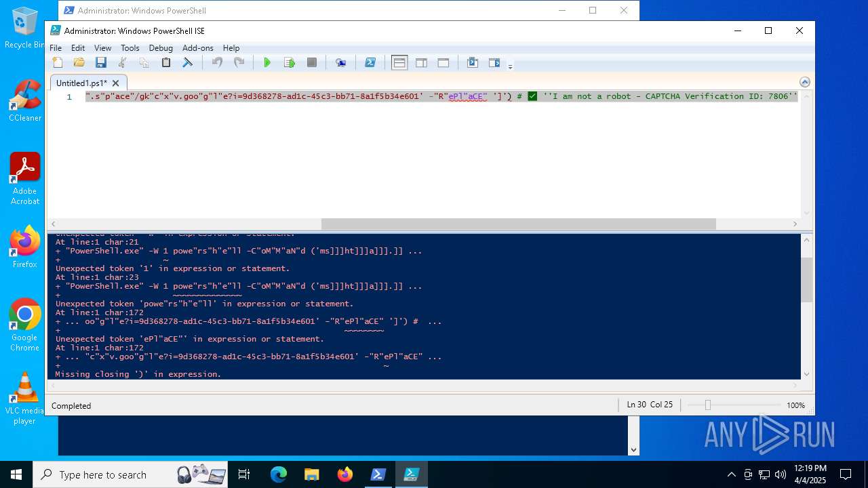The width and height of the screenshot is (868, 488).
Task: Click the Completed status text
Action: [x=71, y=405]
